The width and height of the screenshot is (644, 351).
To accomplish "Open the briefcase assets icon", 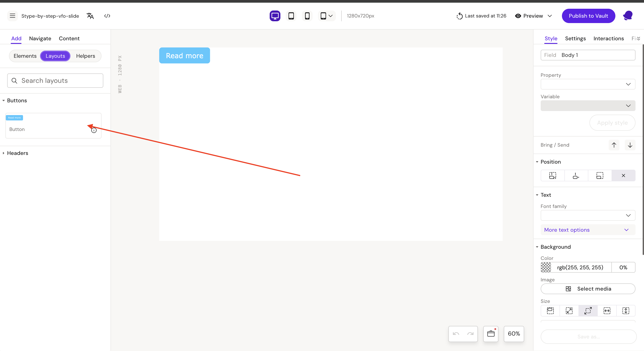I will 491,334.
